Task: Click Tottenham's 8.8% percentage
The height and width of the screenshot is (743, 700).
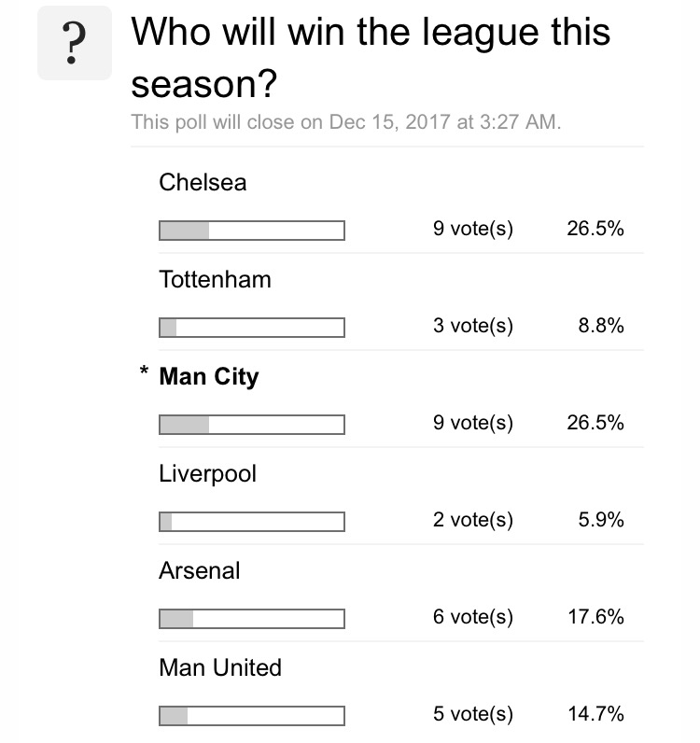Action: pyautogui.click(x=601, y=326)
